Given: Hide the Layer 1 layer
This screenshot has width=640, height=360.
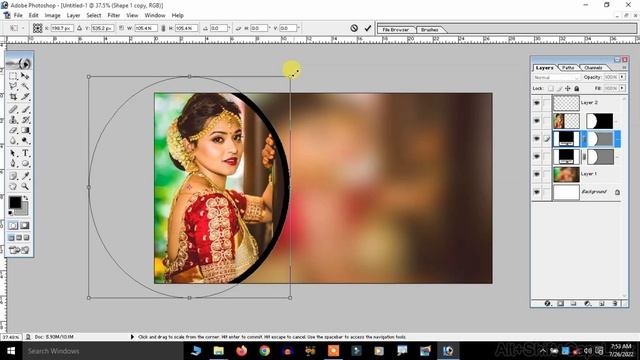Looking at the screenshot, I should click(537, 174).
